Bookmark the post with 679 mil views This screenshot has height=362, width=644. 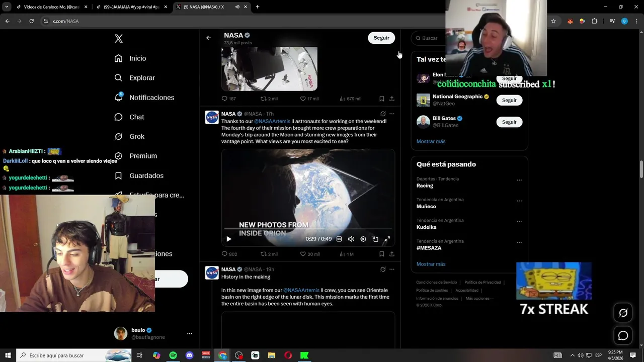point(382,99)
